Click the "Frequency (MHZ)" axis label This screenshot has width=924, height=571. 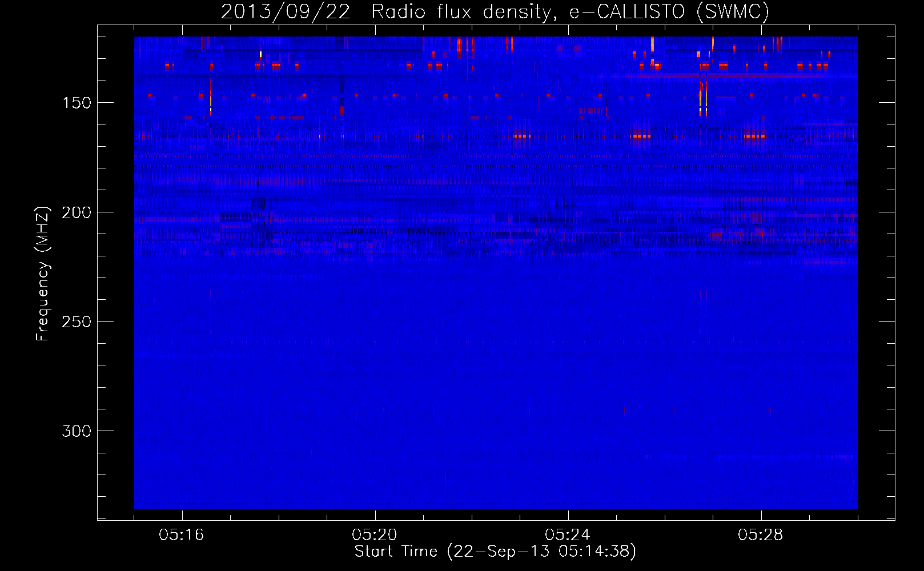pos(42,274)
